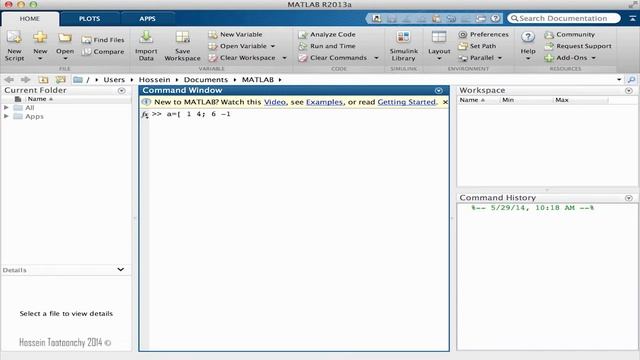Expand Clear Workspace dropdown arrow

pos(284,58)
